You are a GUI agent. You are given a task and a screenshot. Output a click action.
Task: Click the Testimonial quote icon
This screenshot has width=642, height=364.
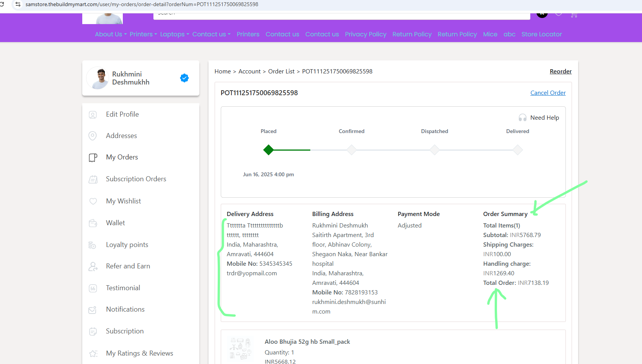click(x=93, y=288)
